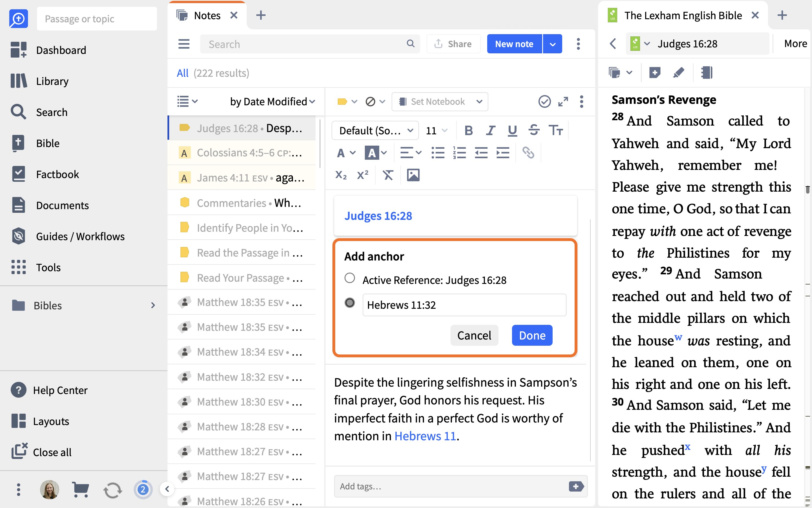Open the font family Default dropdown

[x=375, y=130]
